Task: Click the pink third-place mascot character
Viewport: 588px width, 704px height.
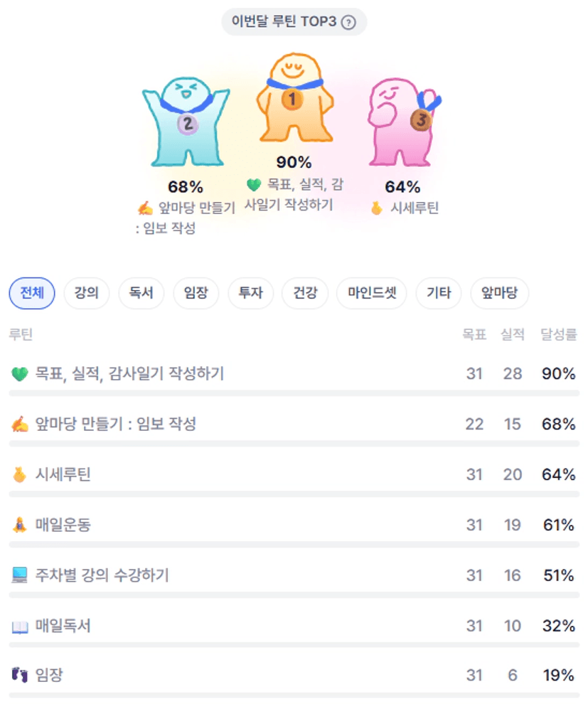Action: point(401,121)
